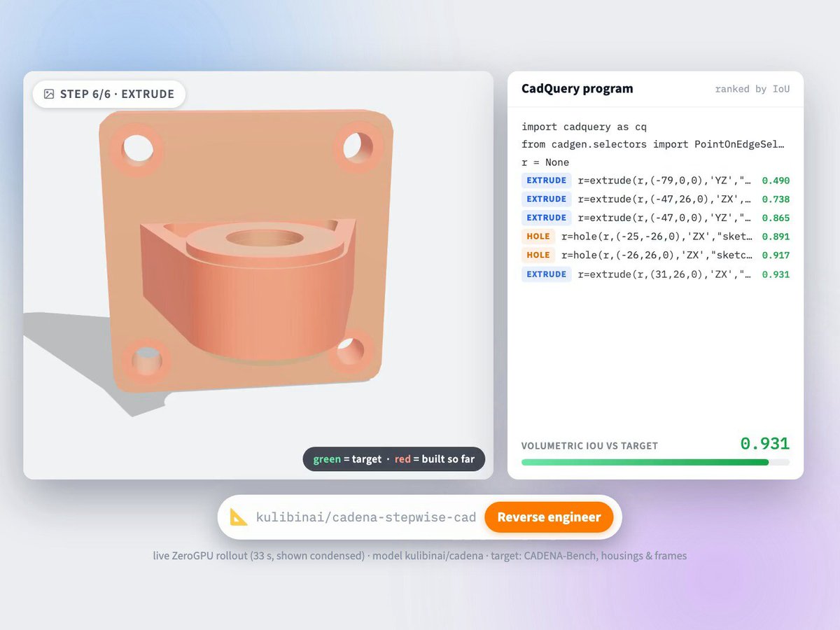Image resolution: width=840 pixels, height=630 pixels.
Task: Click code line r=hole(r,(-25,-26,0),'ZX'
Action: pyautogui.click(x=657, y=237)
